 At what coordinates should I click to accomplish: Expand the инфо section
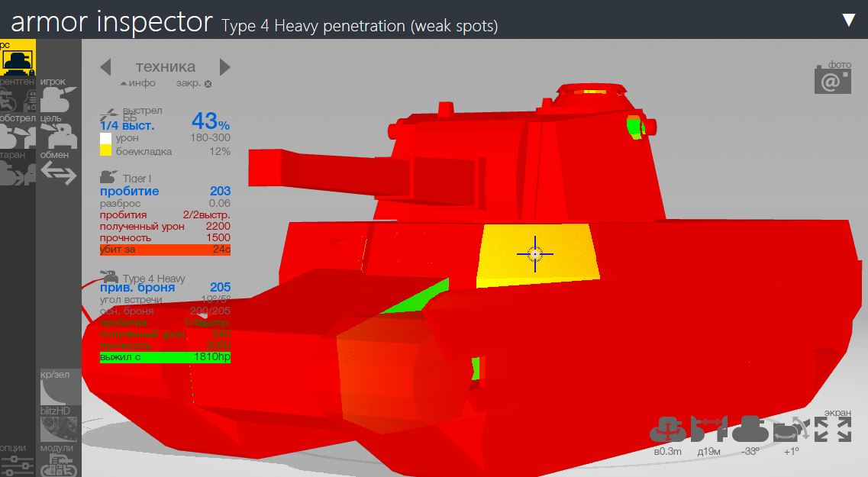pyautogui.click(x=138, y=83)
